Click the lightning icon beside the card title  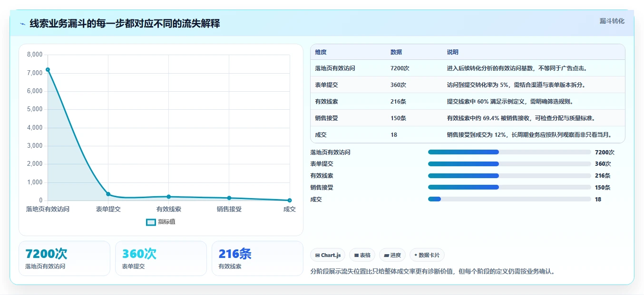click(23, 24)
